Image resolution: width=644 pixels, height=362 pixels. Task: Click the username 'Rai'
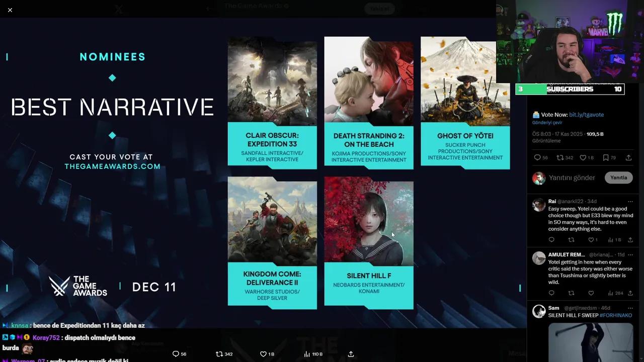pos(552,202)
